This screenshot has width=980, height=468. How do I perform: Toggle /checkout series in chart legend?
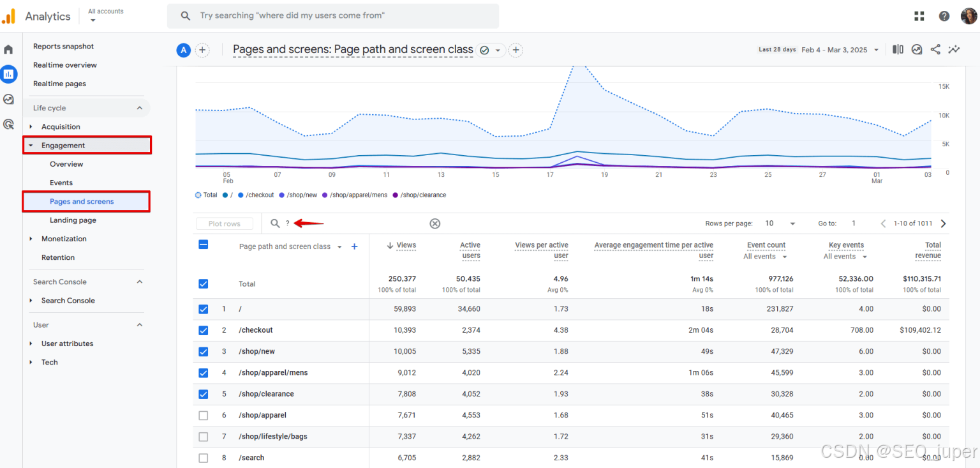point(256,195)
